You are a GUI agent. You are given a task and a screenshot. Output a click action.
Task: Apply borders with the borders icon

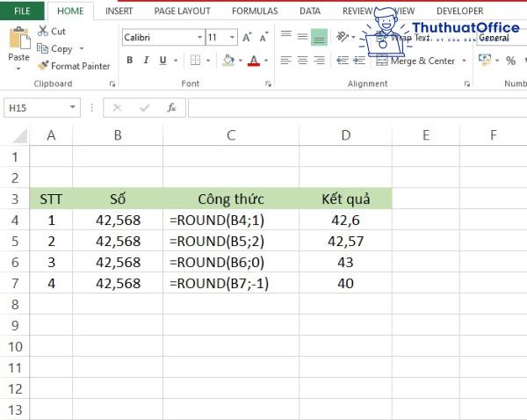coord(195,61)
